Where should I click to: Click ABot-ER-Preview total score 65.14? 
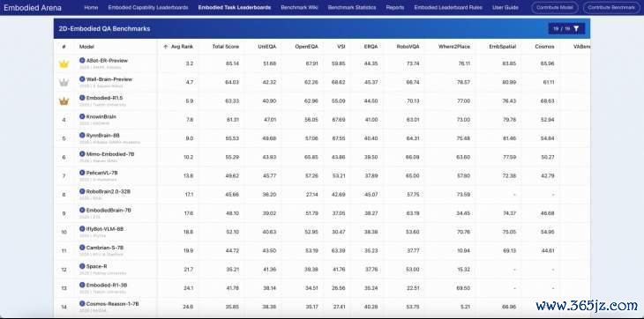coord(233,63)
